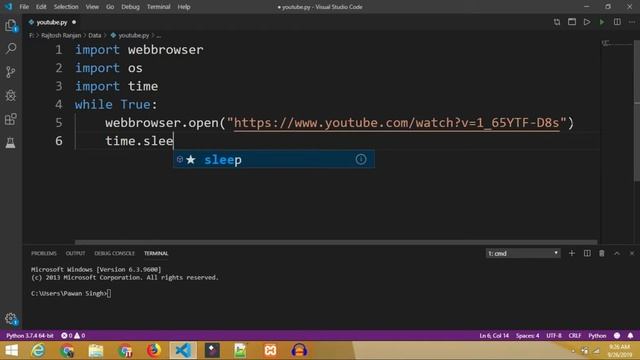Click the outlined run icon
640x360 pixels.
pyautogui.click(x=587, y=22)
